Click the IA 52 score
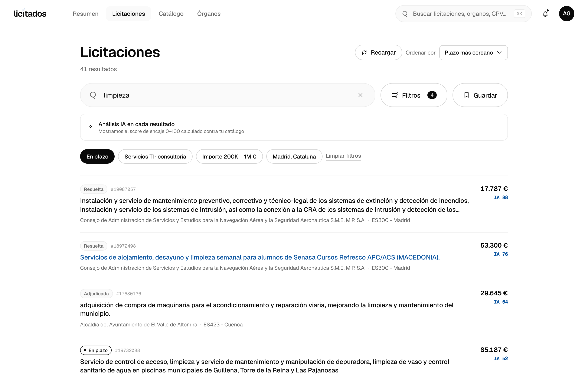 point(501,358)
